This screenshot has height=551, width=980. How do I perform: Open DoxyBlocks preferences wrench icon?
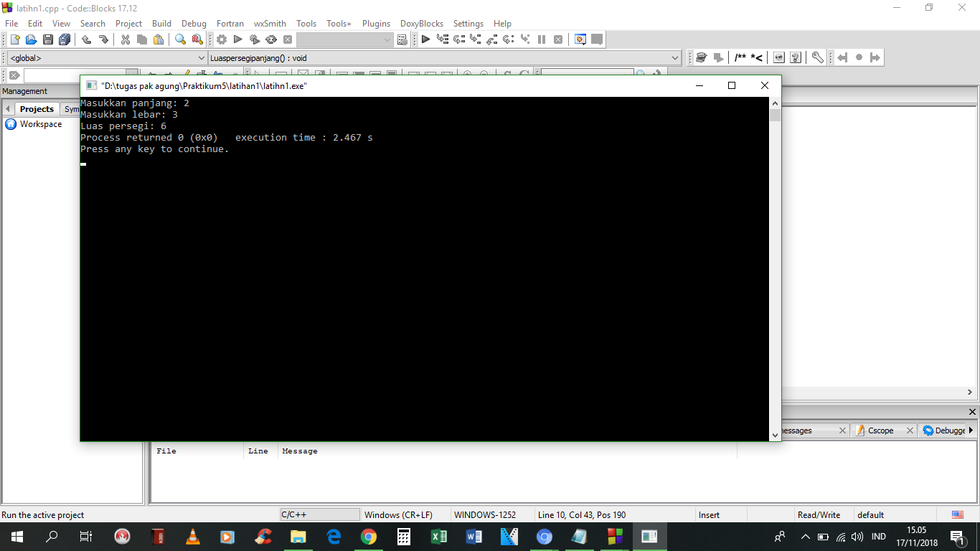[x=818, y=57]
